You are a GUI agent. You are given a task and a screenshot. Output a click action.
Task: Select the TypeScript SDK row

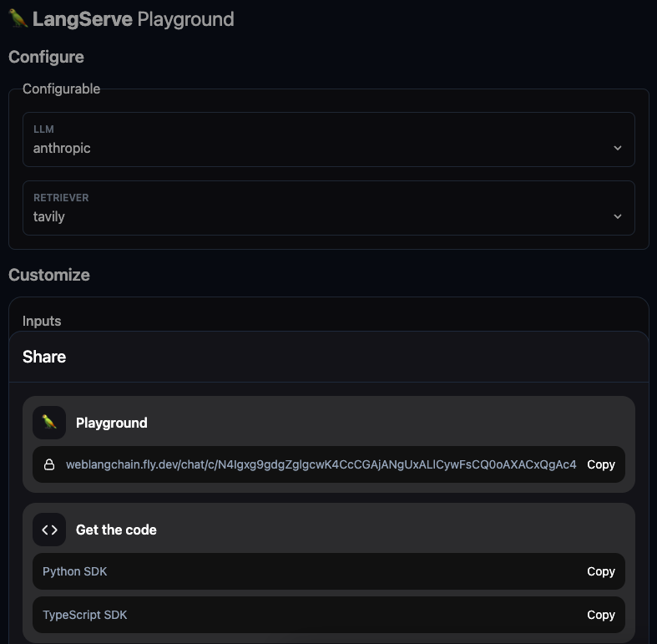point(329,615)
